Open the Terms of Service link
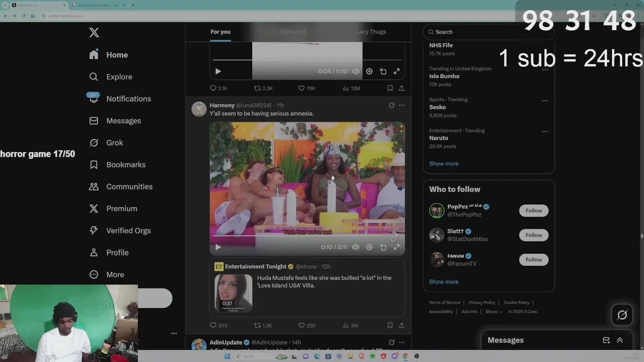The width and height of the screenshot is (644, 362). tap(445, 303)
